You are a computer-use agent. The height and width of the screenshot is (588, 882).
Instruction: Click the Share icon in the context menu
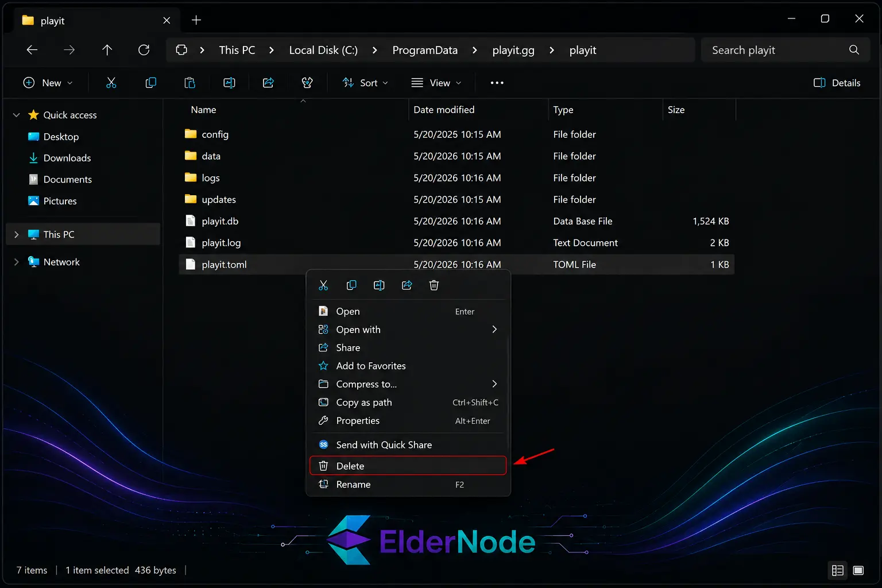click(407, 285)
